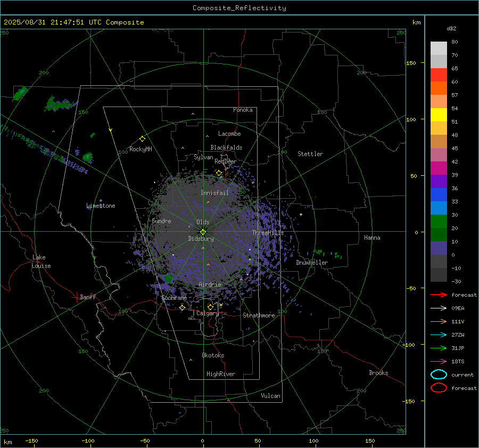479x448 pixels.
Task: Click the green echo cluster north of Drumheller
Action: (329, 254)
